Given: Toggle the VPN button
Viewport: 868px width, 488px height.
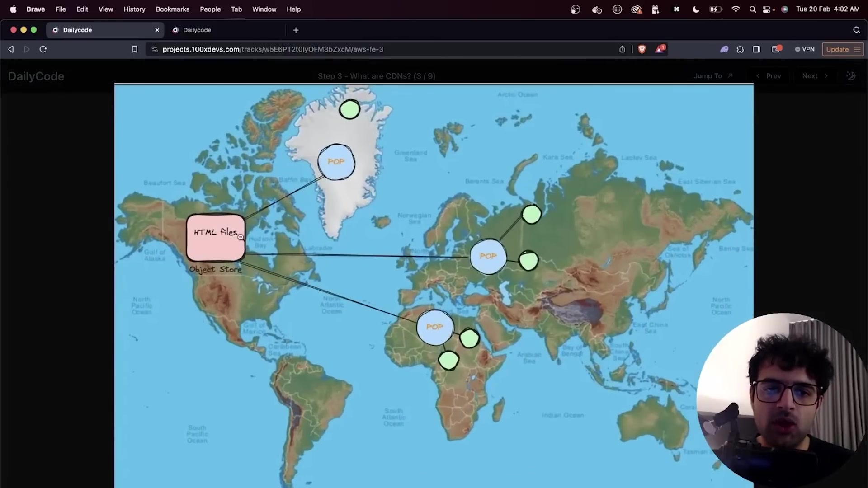Looking at the screenshot, I should [805, 49].
